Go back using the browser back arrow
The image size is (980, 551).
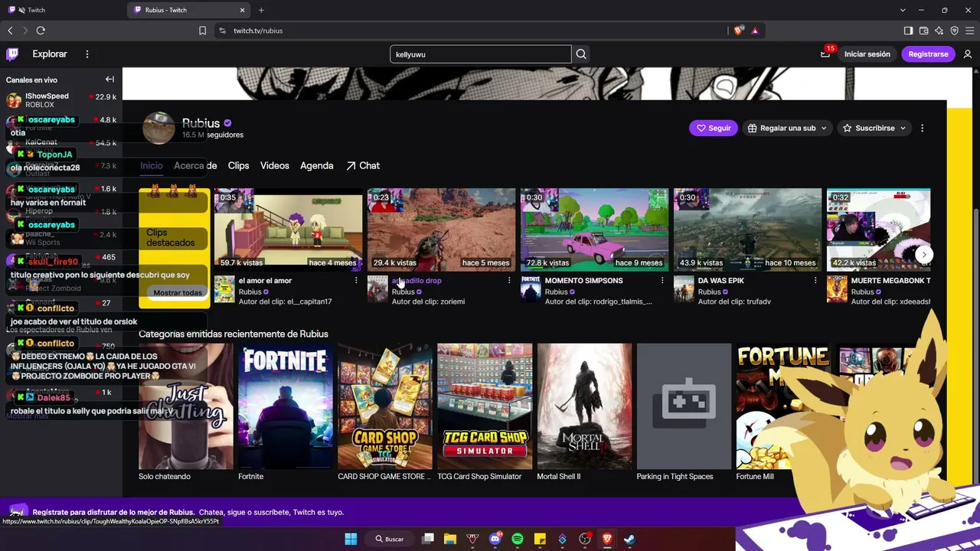[x=10, y=31]
